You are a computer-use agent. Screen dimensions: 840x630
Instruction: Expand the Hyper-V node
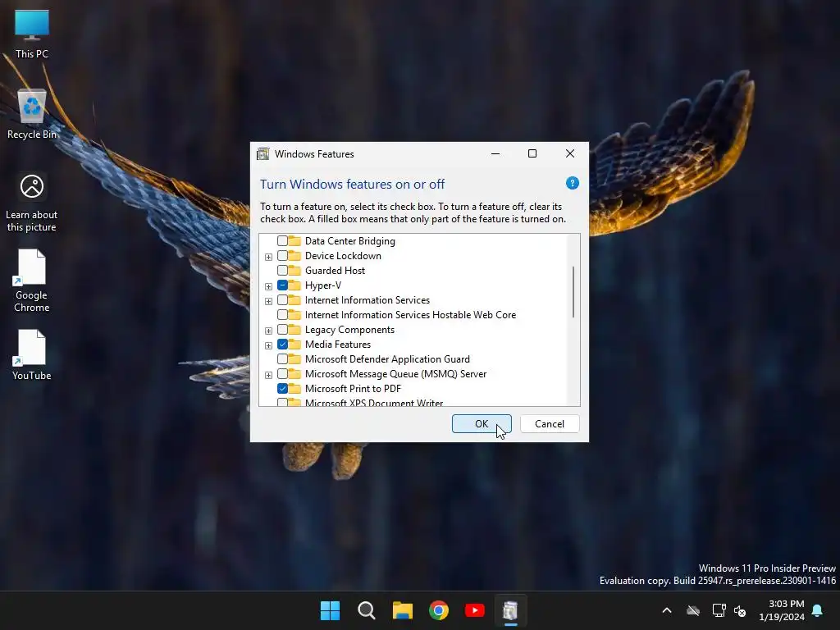pos(268,286)
